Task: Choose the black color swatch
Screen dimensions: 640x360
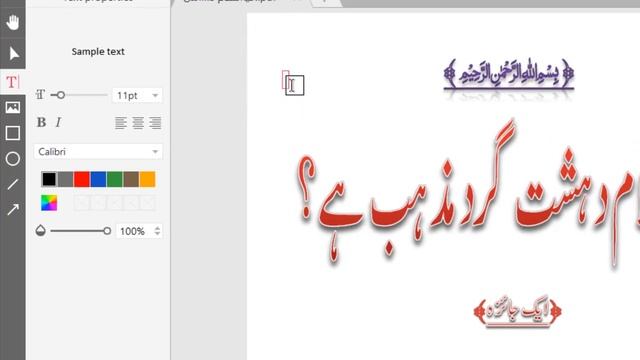Action: [x=49, y=179]
